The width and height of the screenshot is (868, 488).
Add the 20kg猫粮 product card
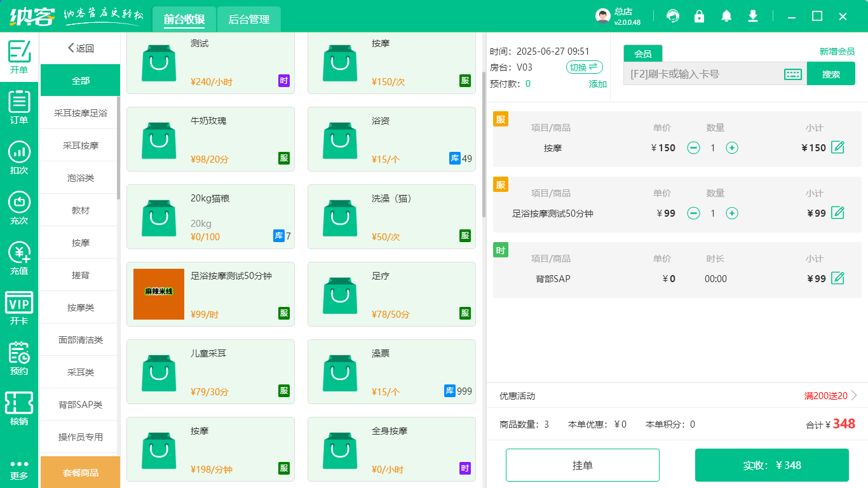pyautogui.click(x=210, y=217)
